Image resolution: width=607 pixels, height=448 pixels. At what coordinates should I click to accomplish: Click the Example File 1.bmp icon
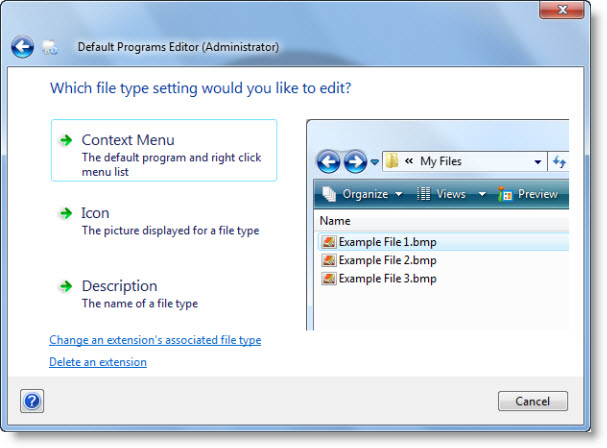tap(329, 242)
